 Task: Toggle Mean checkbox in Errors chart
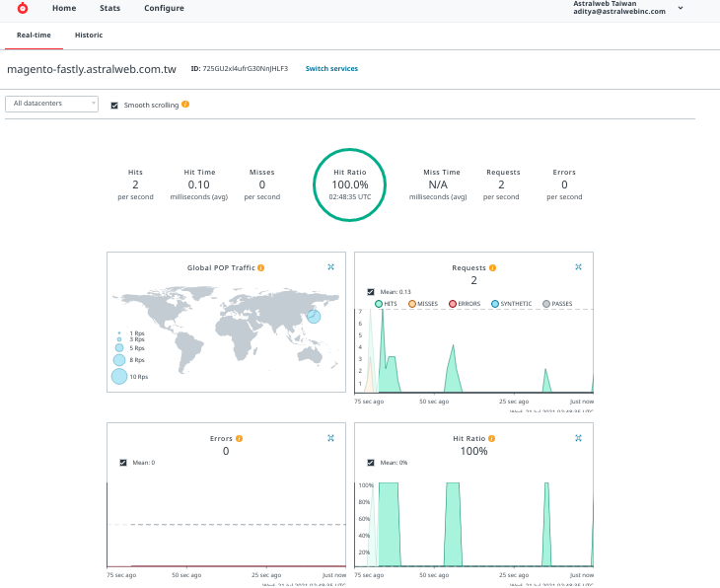click(123, 462)
